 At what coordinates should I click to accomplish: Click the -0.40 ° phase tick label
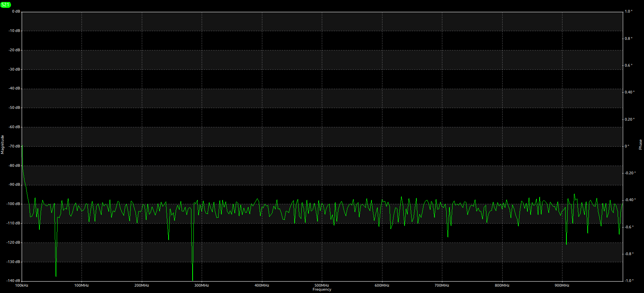[630, 200]
